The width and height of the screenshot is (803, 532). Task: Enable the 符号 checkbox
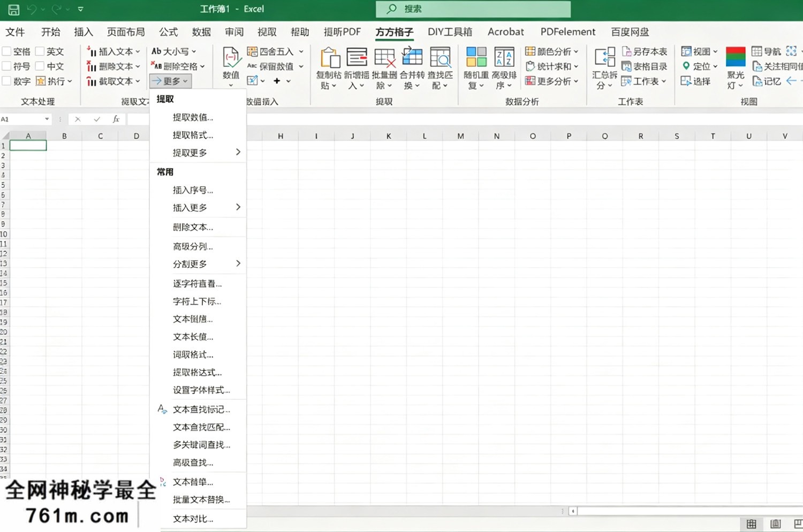7,66
